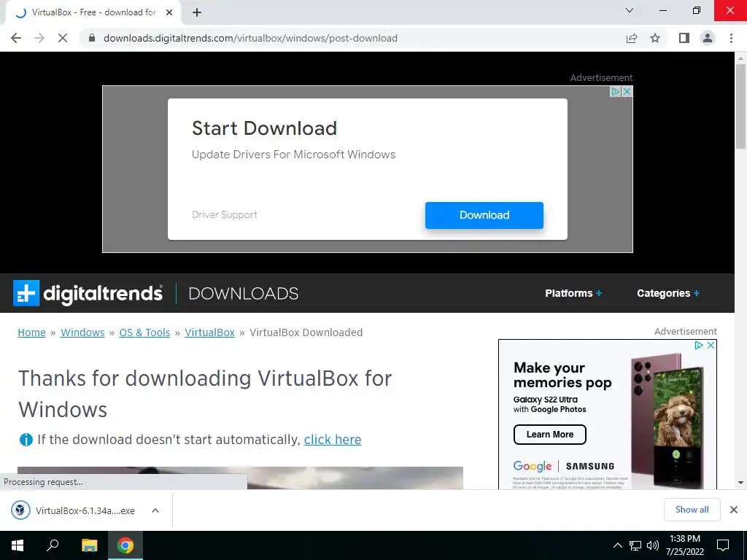Open the VirtualBox breadcrumb link
Image resolution: width=747 pixels, height=560 pixels.
click(209, 332)
